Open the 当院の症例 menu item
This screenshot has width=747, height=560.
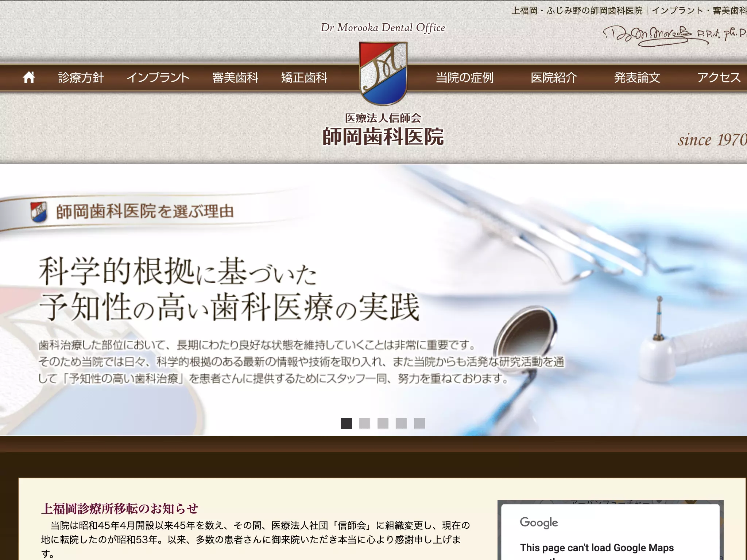[x=465, y=77]
